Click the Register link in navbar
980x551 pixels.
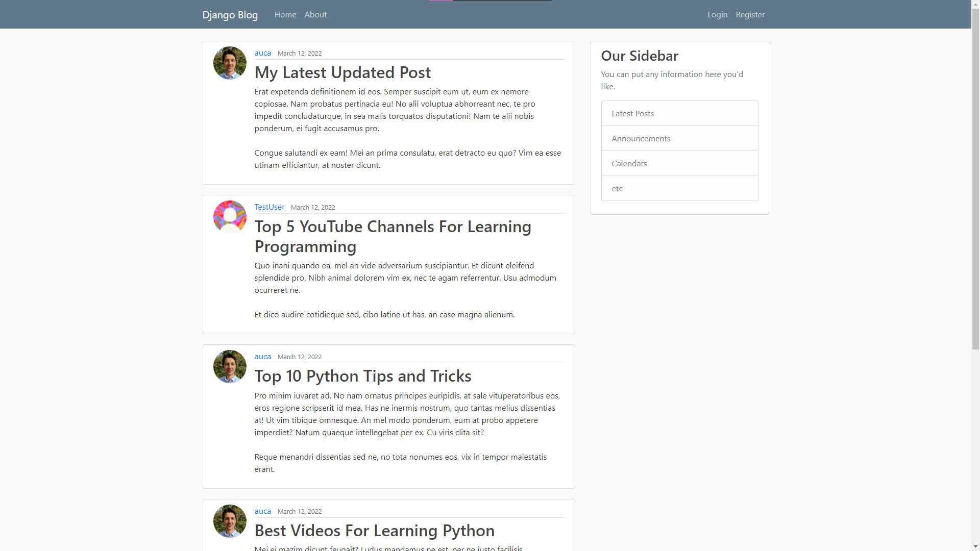[750, 15]
